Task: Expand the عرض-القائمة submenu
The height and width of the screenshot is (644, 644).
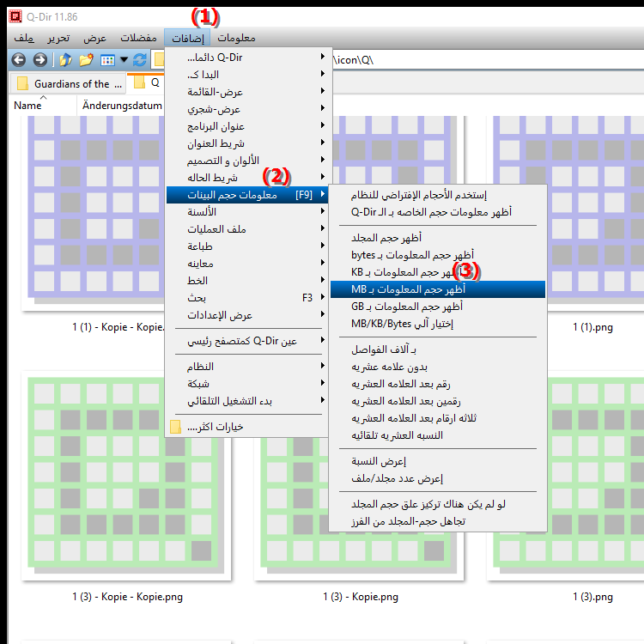Action: [246, 92]
